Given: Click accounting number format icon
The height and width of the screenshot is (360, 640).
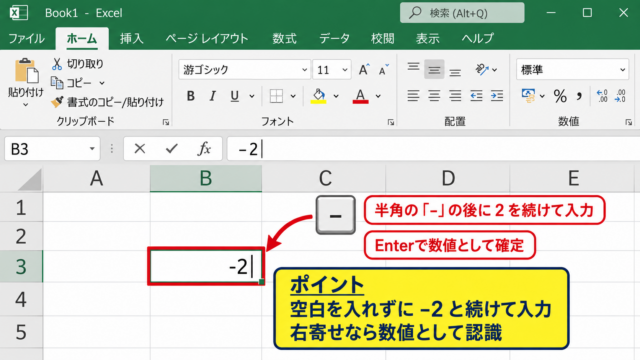Looking at the screenshot, I should (x=528, y=96).
